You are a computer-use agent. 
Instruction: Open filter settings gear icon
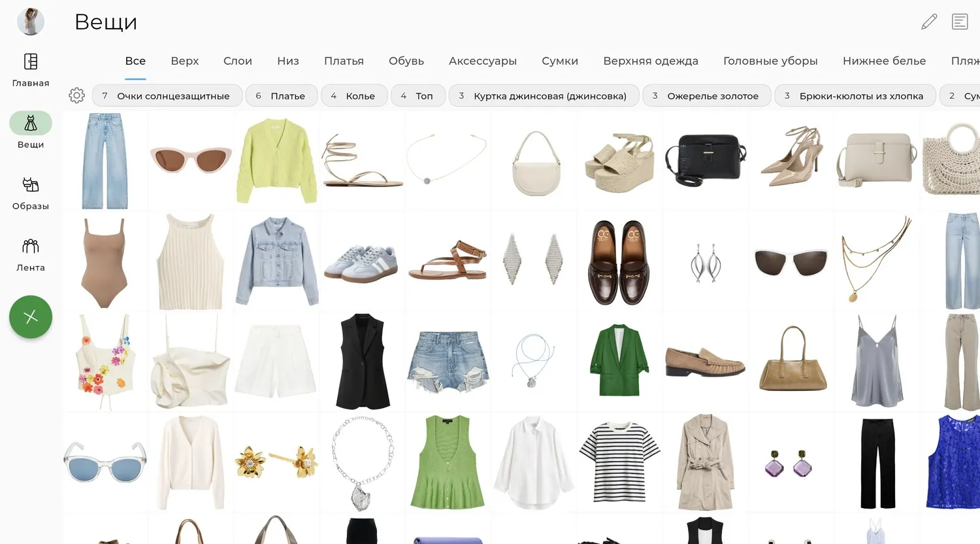point(76,95)
